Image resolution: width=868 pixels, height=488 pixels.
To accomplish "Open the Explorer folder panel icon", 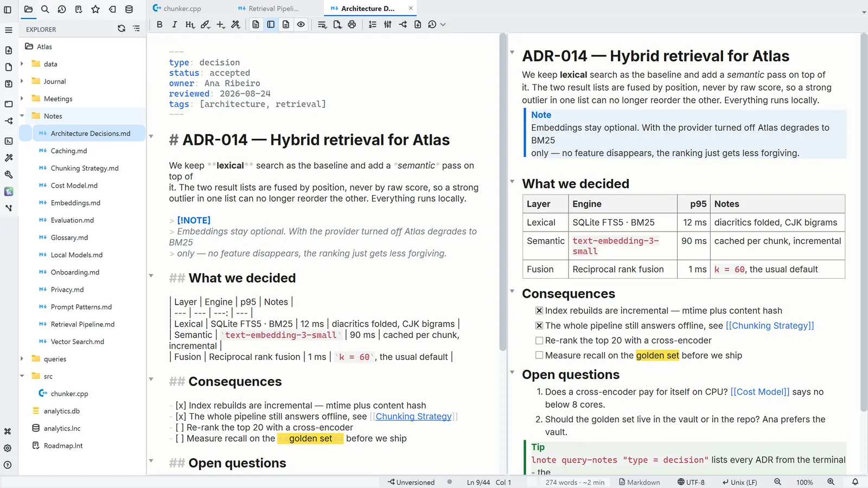I will [x=28, y=9].
